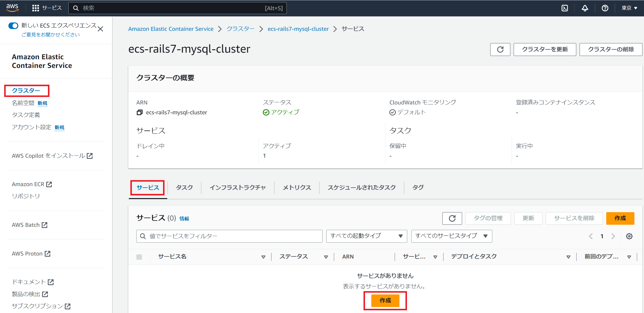The image size is (644, 313).
Task: Click the アクティブ status text
Action: tap(285, 112)
